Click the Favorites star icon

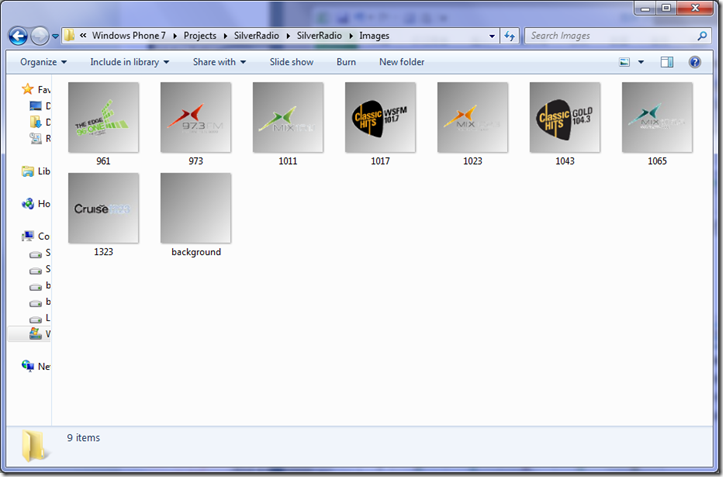(28, 89)
